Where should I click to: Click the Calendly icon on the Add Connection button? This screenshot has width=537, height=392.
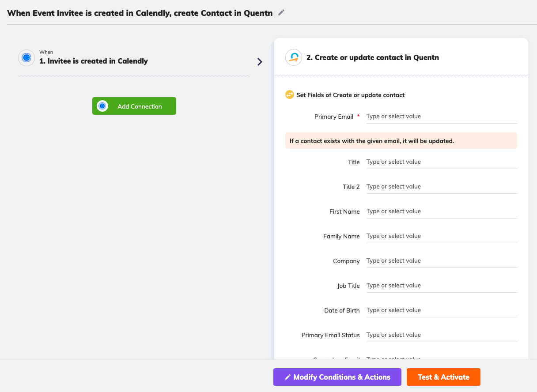coord(102,106)
